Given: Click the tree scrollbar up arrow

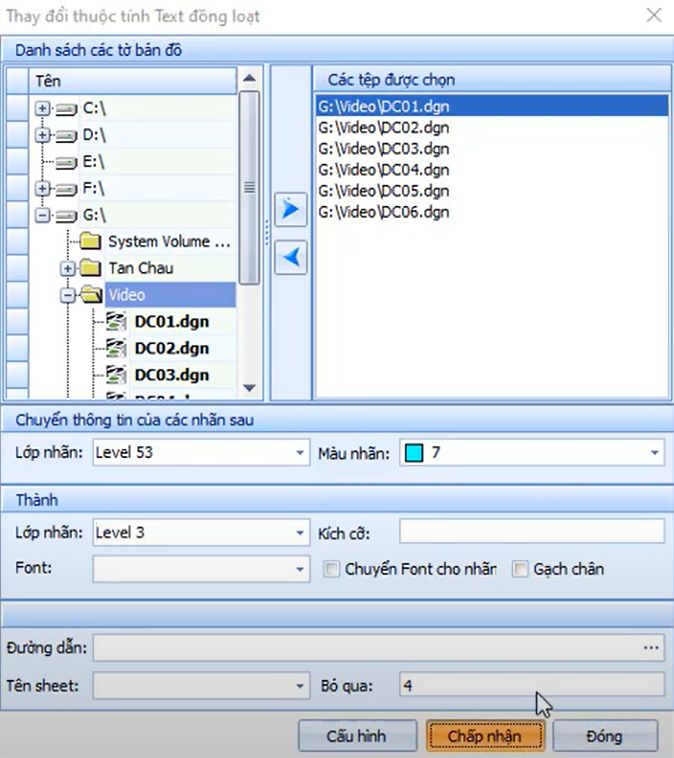Looking at the screenshot, I should (x=249, y=78).
